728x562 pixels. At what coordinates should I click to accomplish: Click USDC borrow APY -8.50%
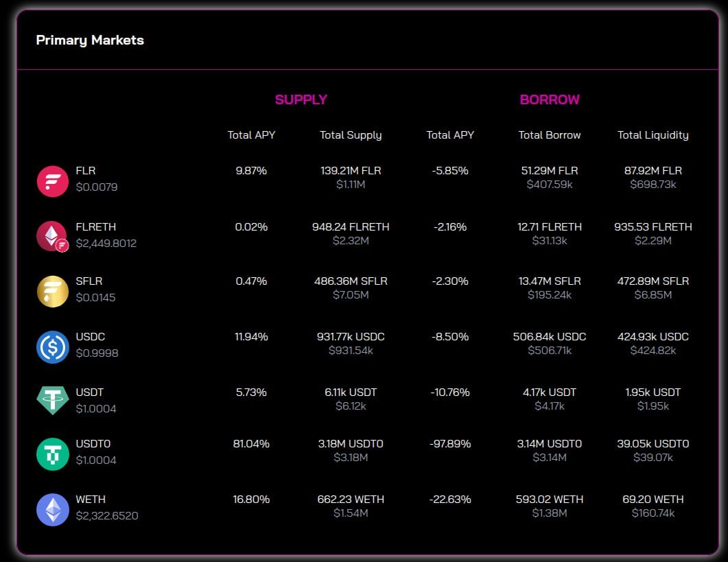pyautogui.click(x=450, y=336)
